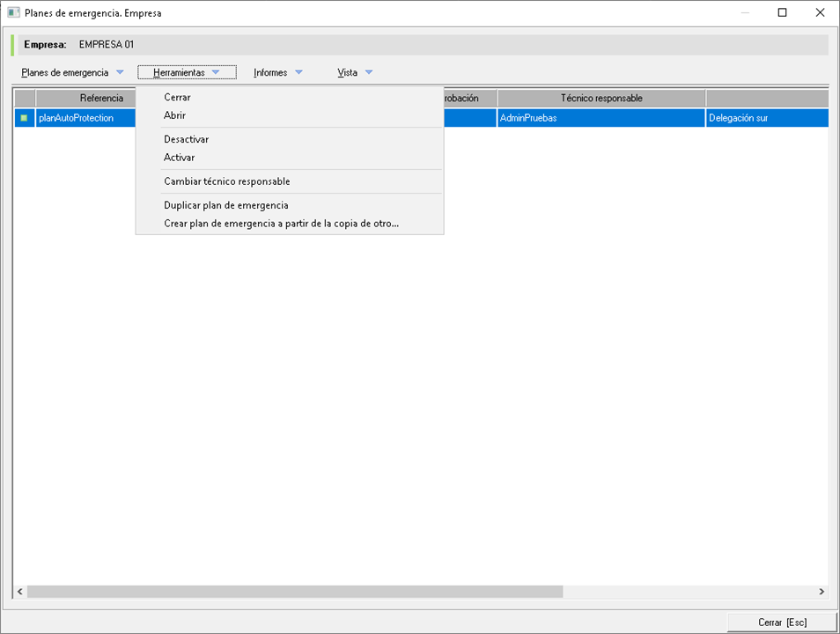
Task: Sort by Técnico responsable column header
Action: (x=601, y=98)
